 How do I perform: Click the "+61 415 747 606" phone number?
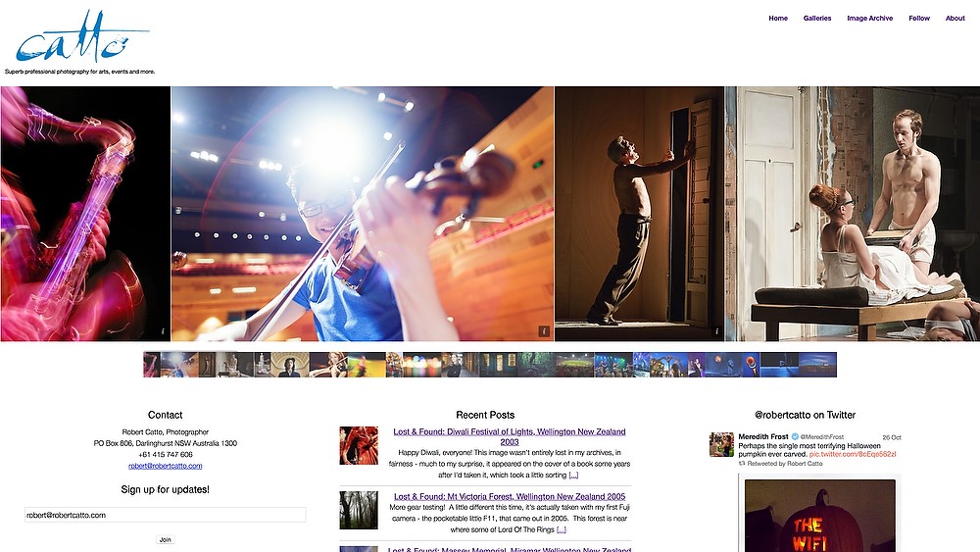[165, 455]
